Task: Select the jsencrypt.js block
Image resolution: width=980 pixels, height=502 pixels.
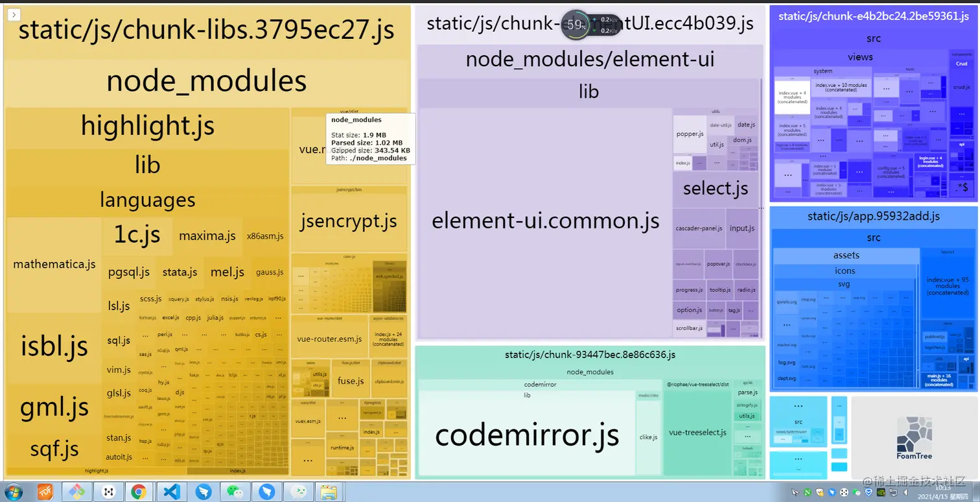Action: click(x=349, y=222)
